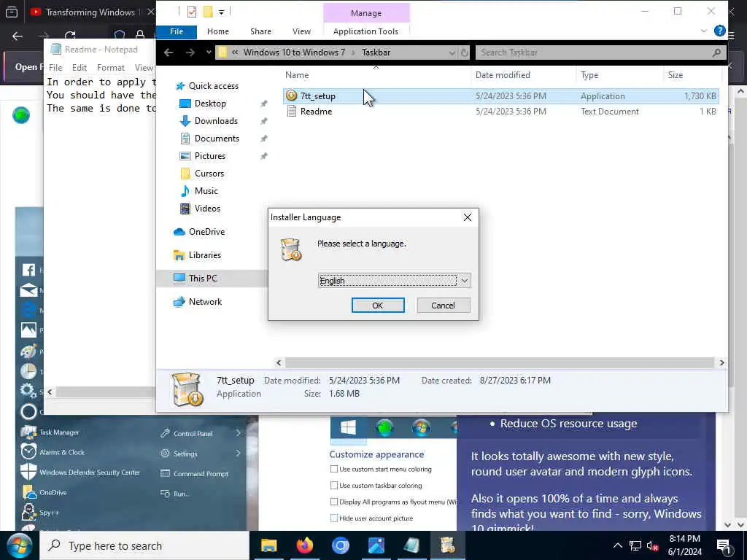
Task: Click the network tray icon
Action: (635, 545)
